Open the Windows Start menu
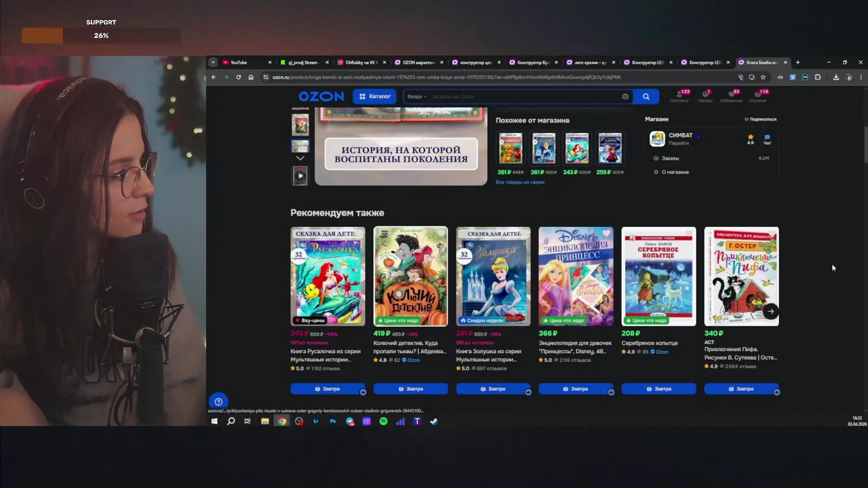 coord(214,422)
